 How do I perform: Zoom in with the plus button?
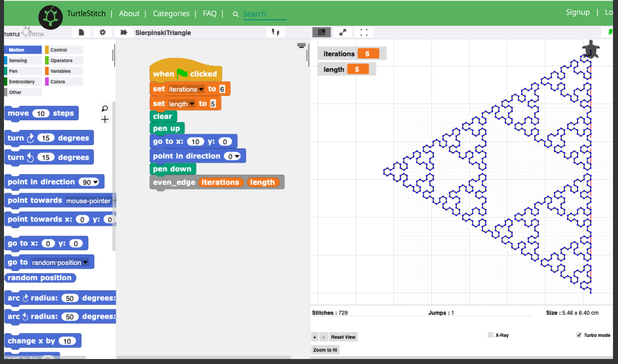pos(315,337)
